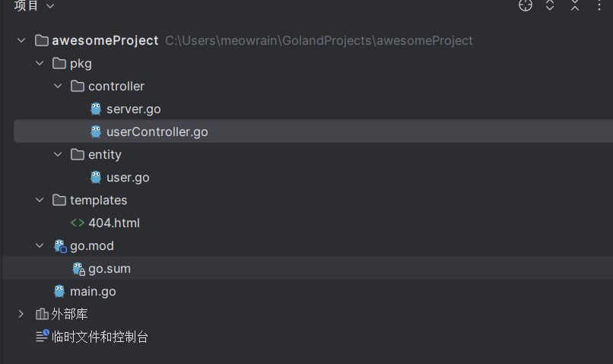The image size is (613, 364).
Task: Click the select opened file locate icon
Action: 526,5
